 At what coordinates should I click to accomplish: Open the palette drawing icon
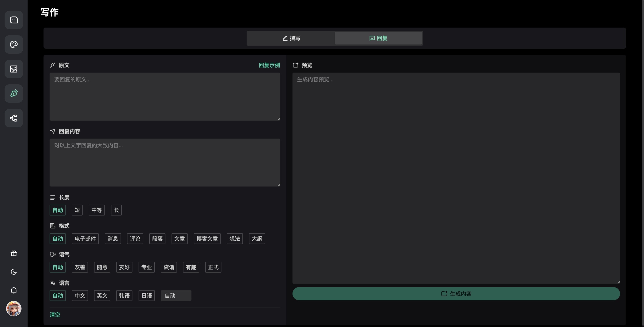click(14, 45)
